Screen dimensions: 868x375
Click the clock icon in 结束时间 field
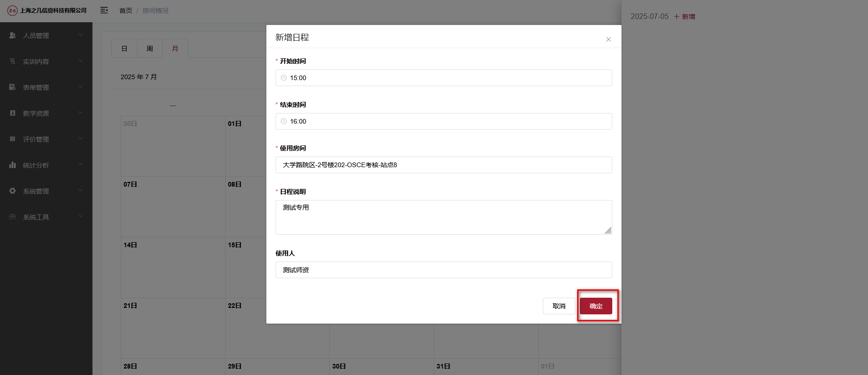tap(284, 121)
